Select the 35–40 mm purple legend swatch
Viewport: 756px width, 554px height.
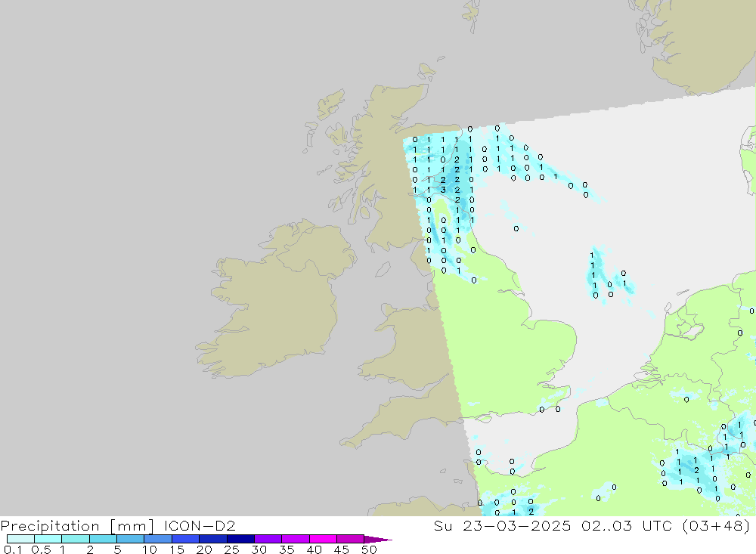click(x=295, y=539)
